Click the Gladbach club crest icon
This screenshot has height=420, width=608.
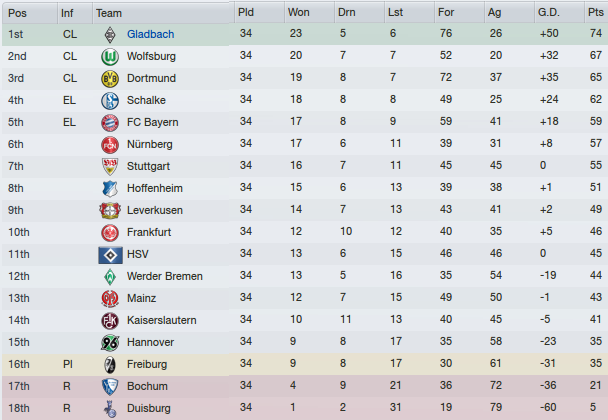(110, 35)
